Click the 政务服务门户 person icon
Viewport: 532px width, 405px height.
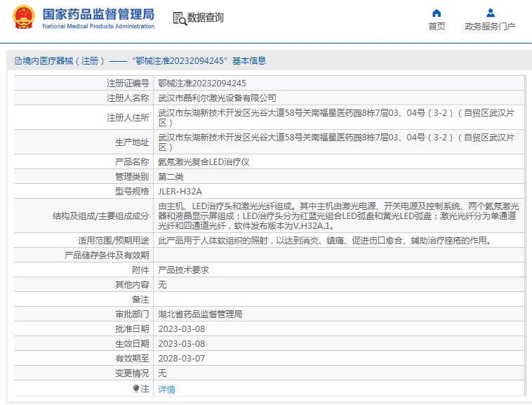[x=491, y=13]
